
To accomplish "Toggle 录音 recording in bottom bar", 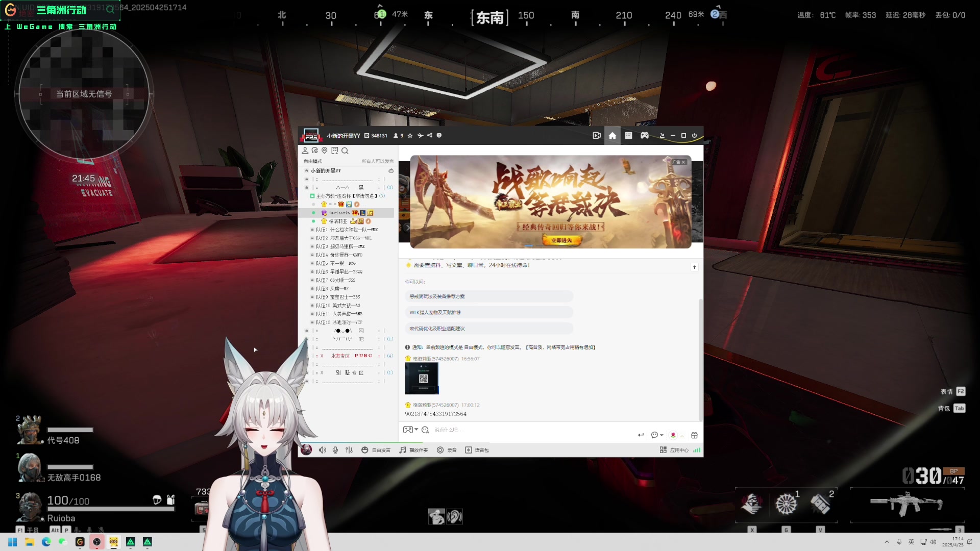I will [447, 450].
